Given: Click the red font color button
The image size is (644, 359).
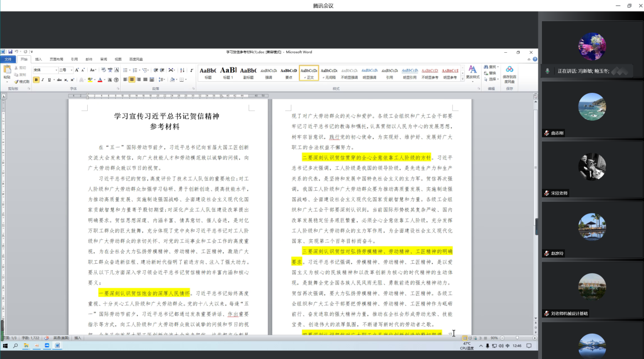Looking at the screenshot, I should pyautogui.click(x=100, y=80).
